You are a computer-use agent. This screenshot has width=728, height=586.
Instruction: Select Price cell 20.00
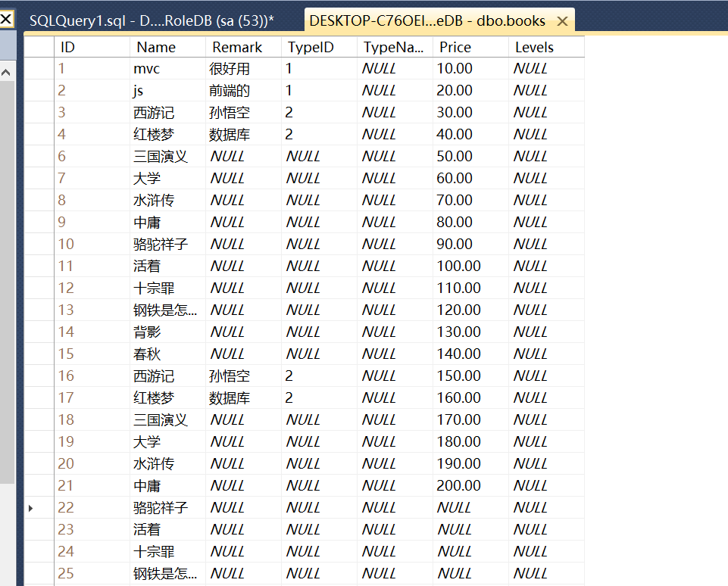click(470, 91)
